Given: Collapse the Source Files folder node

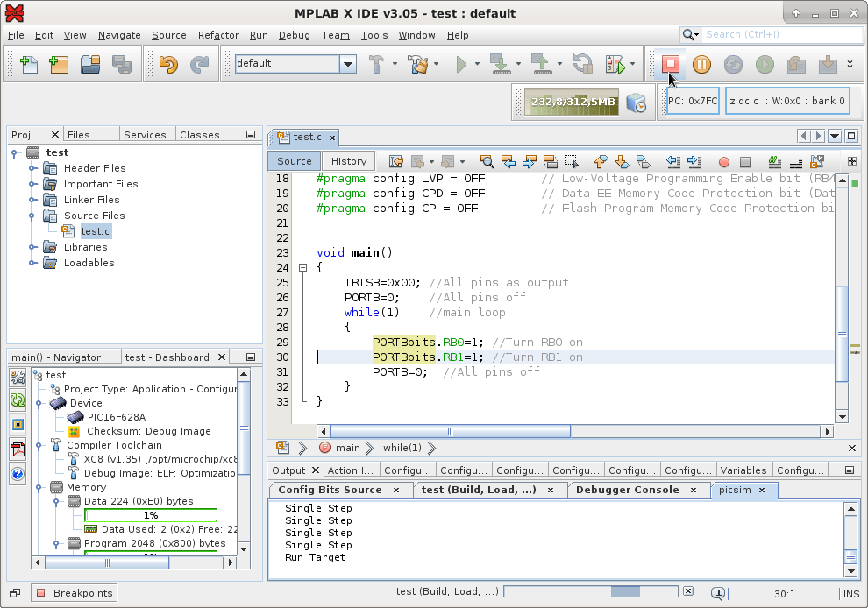Looking at the screenshot, I should point(32,216).
